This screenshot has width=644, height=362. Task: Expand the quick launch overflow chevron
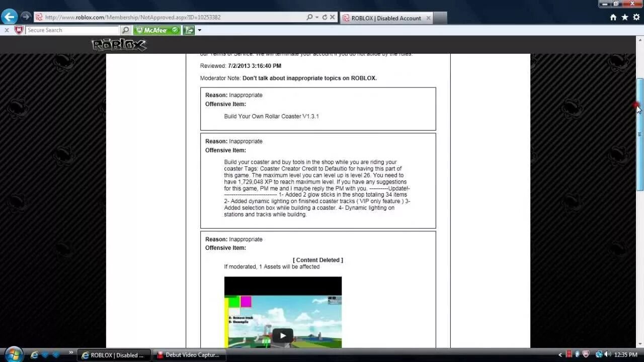71,352
